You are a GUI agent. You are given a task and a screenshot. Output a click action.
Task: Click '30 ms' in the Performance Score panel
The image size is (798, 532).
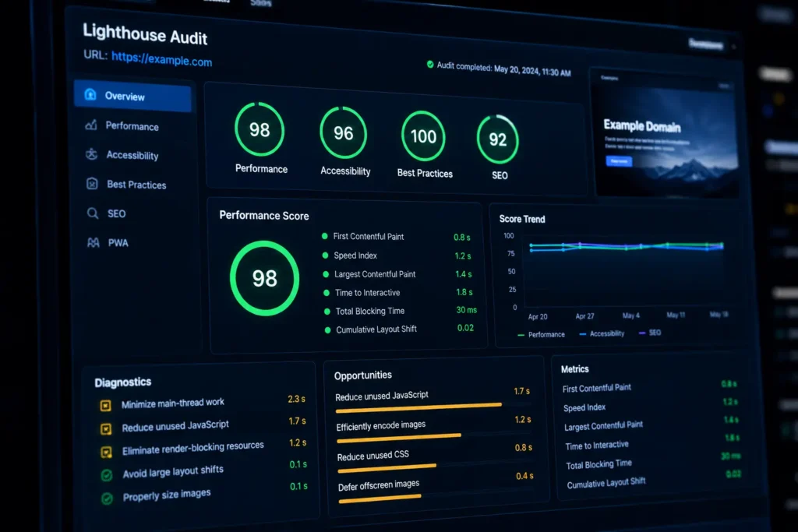coord(466,310)
